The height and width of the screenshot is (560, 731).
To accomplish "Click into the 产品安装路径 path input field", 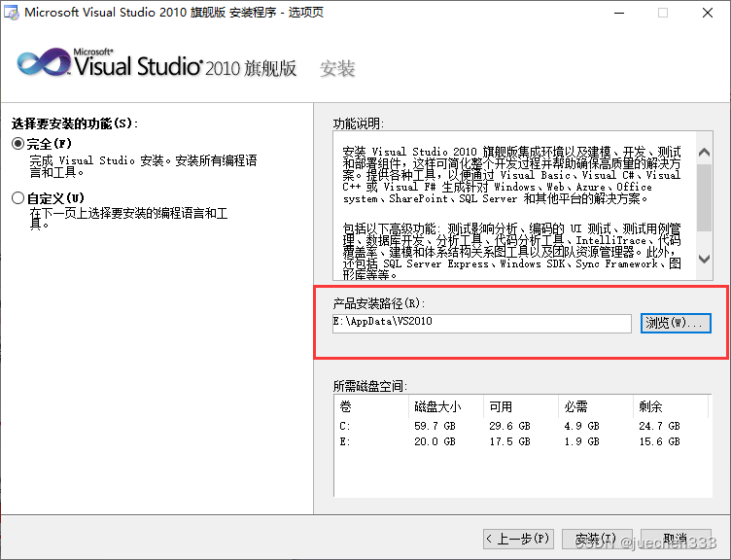I will coord(481,323).
